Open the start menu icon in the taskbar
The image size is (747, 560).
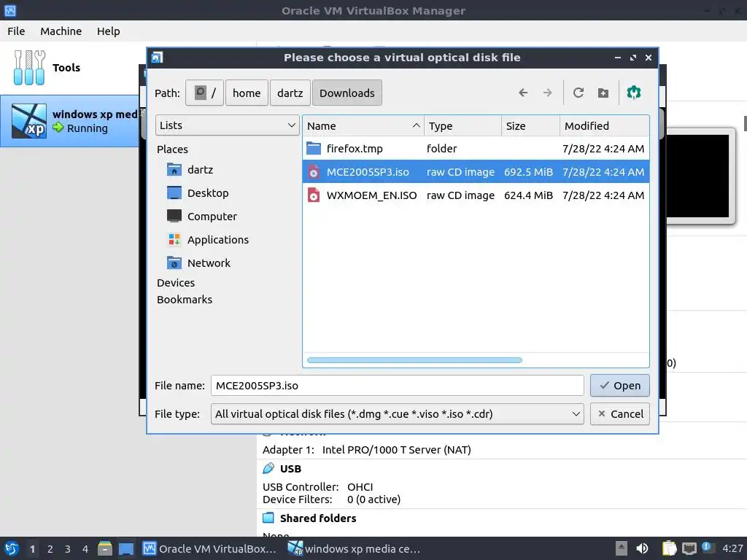(x=11, y=548)
